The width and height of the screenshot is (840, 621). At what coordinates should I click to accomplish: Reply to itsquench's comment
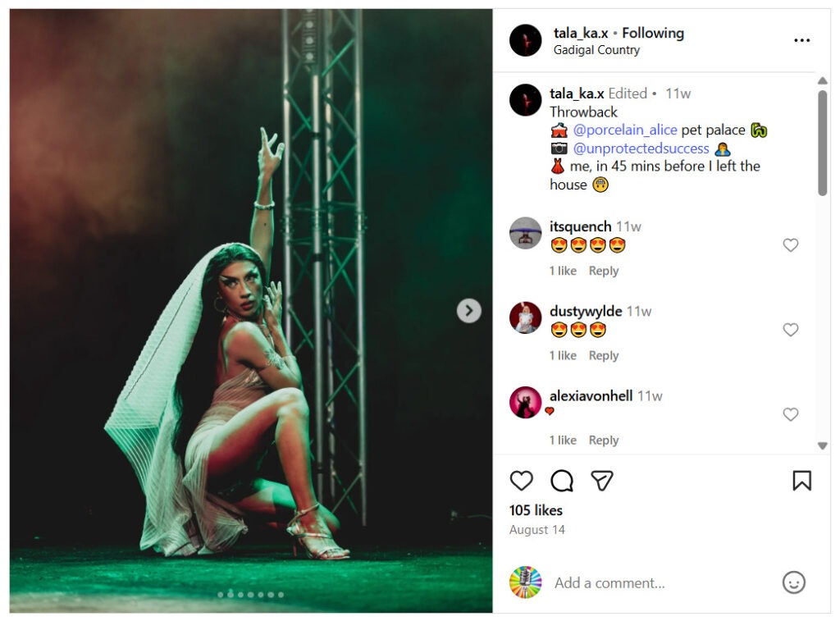click(604, 271)
